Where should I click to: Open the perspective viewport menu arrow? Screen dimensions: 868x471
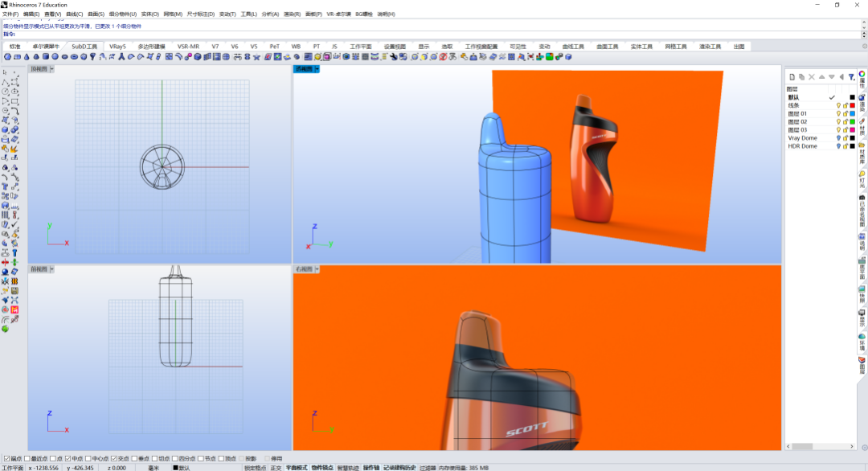point(317,69)
